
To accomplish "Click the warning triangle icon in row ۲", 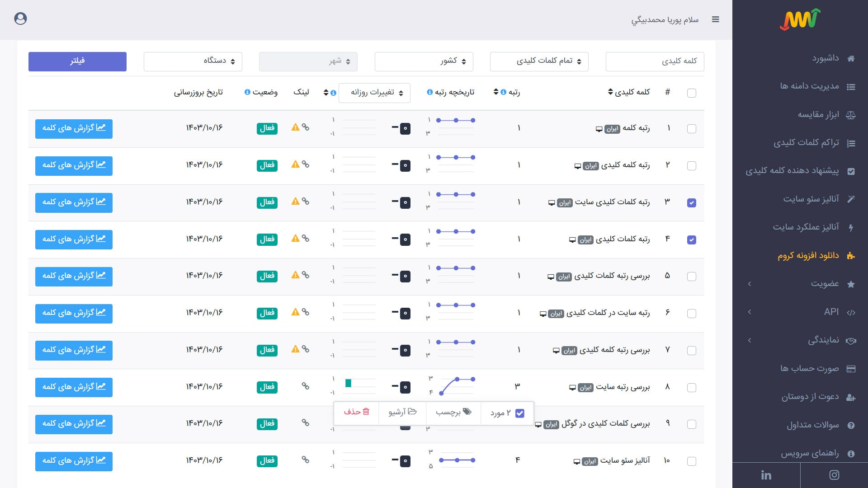I will click(x=295, y=164).
